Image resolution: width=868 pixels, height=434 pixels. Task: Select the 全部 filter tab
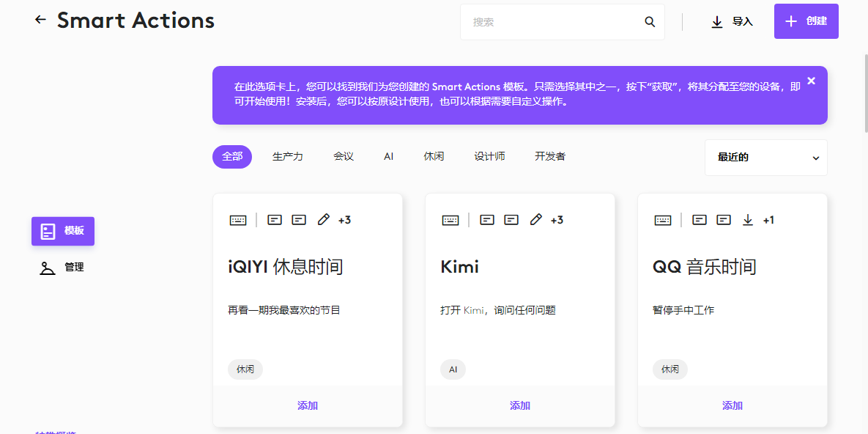coord(232,156)
